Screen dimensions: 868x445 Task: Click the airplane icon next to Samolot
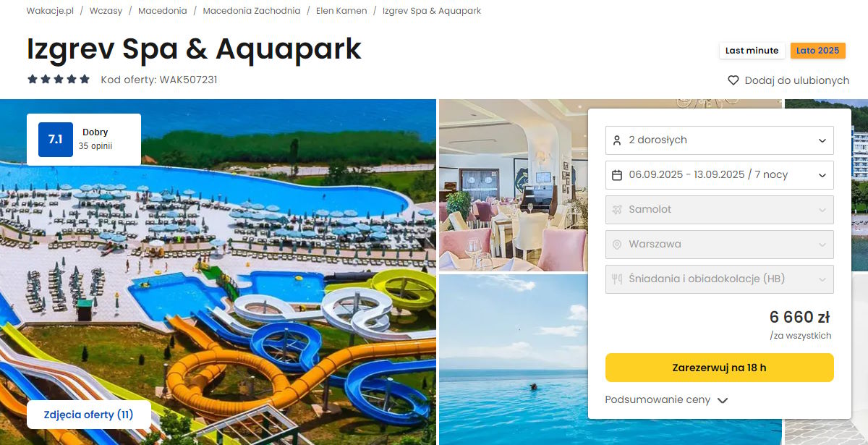click(617, 209)
